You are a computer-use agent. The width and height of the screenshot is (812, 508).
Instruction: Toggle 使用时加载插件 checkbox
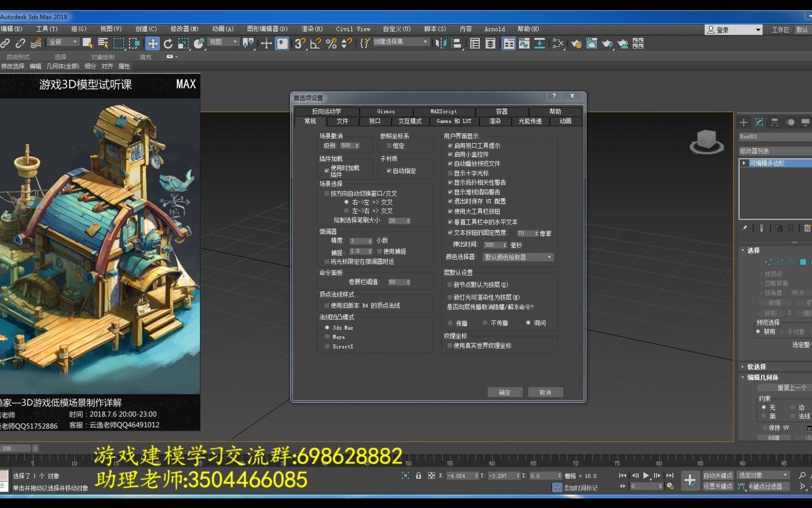point(326,171)
